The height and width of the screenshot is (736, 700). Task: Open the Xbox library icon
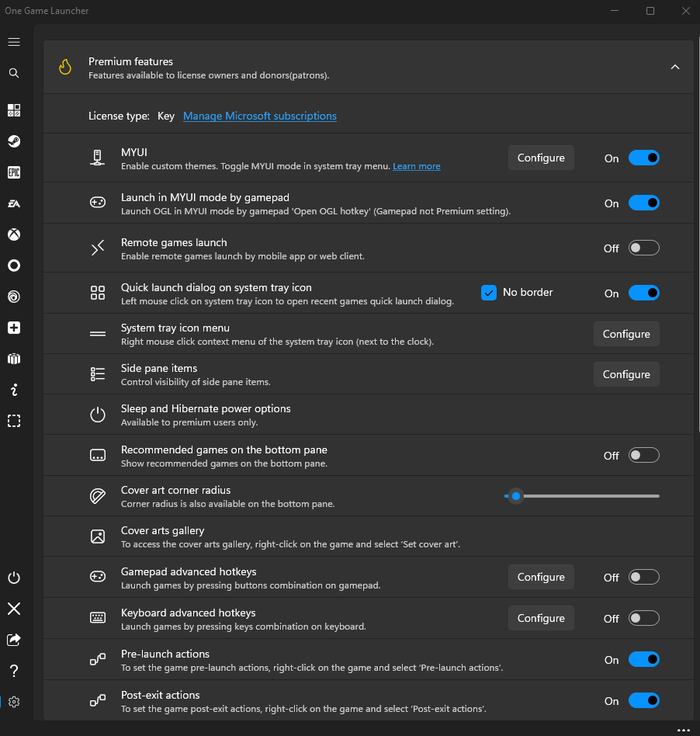[14, 234]
